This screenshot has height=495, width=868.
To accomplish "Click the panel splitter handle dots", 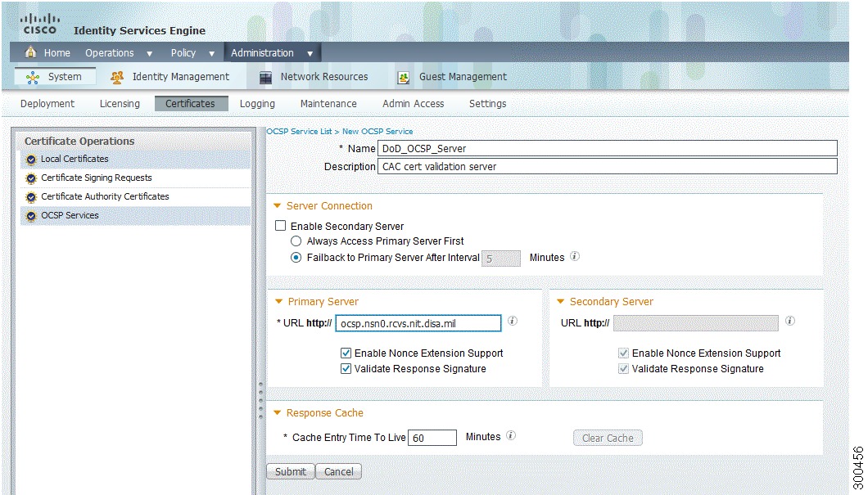I will pyautogui.click(x=260, y=400).
